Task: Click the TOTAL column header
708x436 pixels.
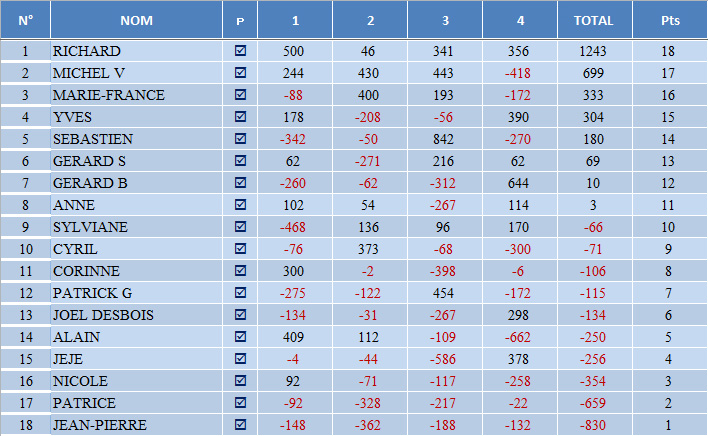Action: (593, 20)
